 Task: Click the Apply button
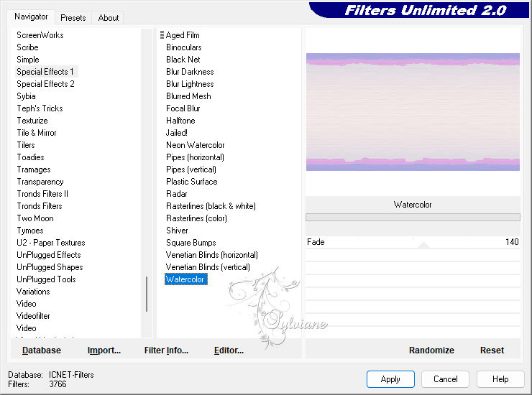point(390,379)
